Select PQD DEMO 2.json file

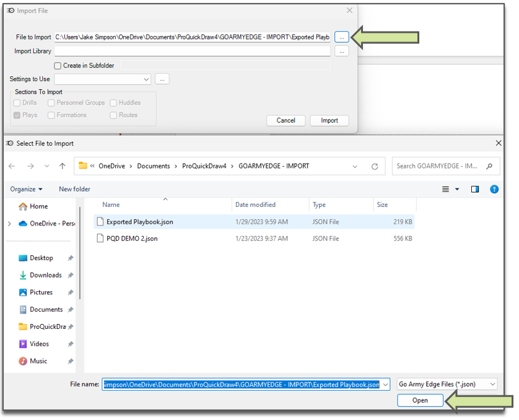coord(131,238)
